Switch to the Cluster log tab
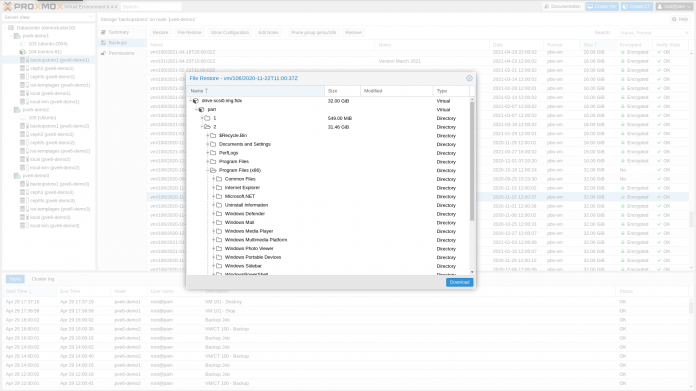 coord(43,279)
